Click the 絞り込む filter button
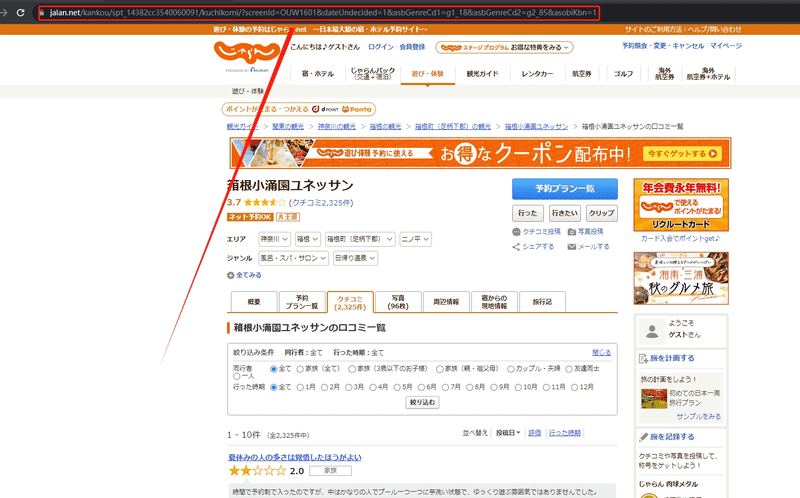800x498 pixels. point(422,403)
